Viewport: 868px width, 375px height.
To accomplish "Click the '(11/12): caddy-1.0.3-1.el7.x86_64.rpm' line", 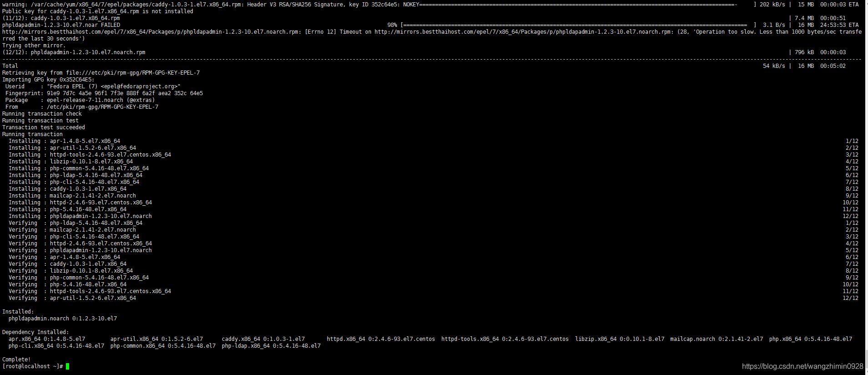I will pyautogui.click(x=424, y=18).
